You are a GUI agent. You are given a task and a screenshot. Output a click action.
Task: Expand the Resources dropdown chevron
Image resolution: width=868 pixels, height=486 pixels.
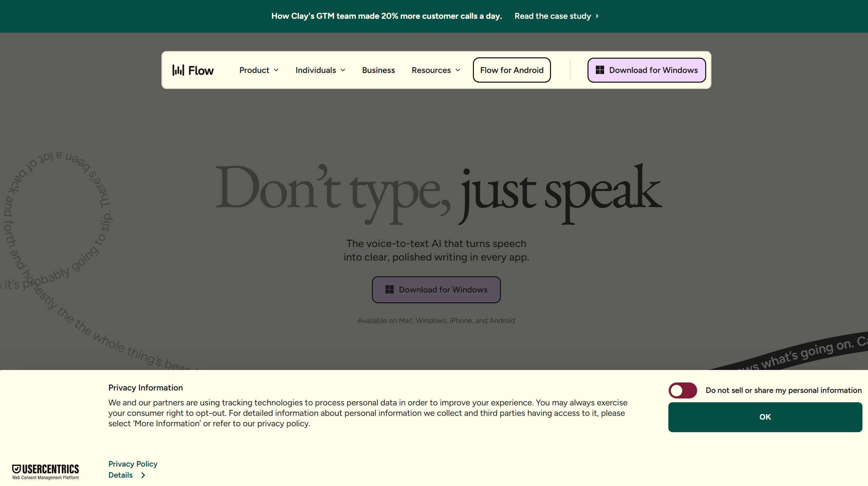point(458,70)
